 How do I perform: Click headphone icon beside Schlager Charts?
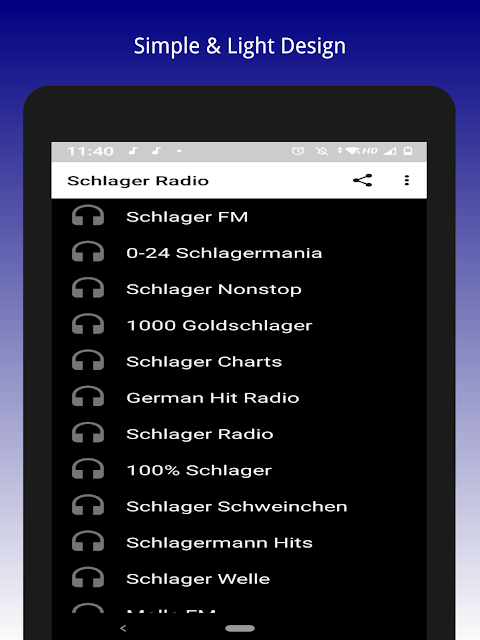88,361
